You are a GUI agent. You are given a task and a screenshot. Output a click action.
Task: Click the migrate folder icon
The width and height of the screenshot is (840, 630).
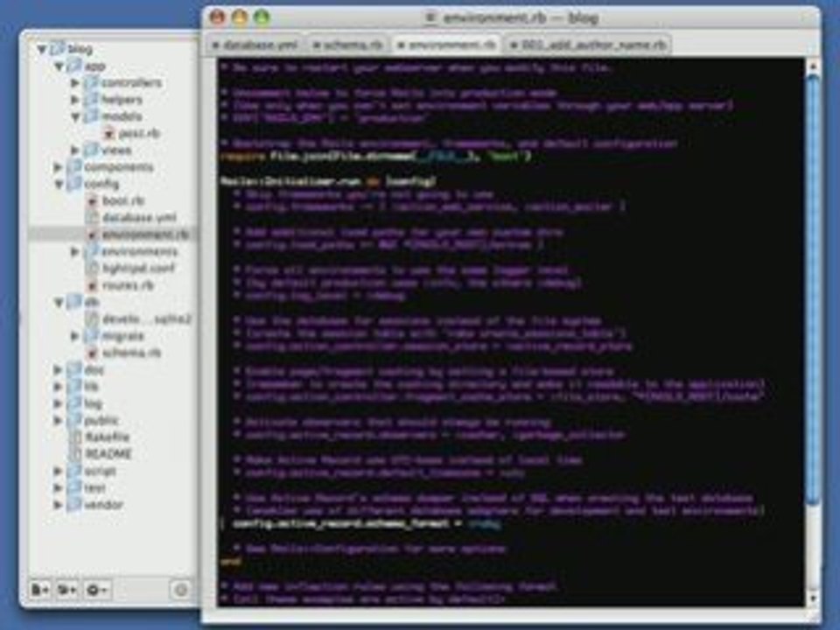click(92, 336)
